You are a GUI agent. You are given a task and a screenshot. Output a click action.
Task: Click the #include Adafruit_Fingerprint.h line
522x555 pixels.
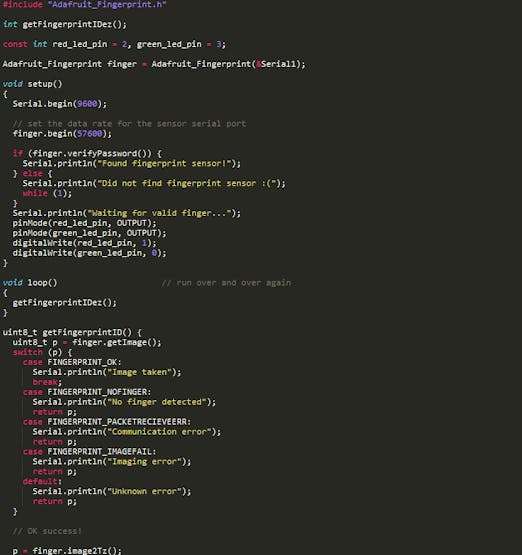coord(84,4)
